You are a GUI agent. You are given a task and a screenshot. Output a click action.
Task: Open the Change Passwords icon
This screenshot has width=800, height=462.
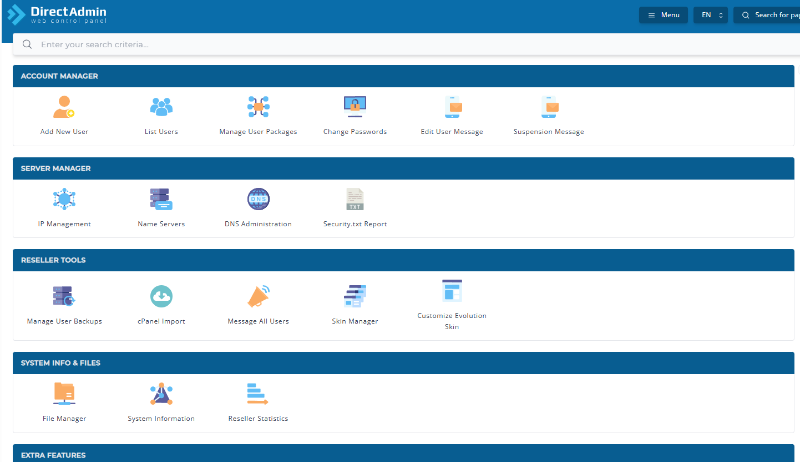point(355,107)
